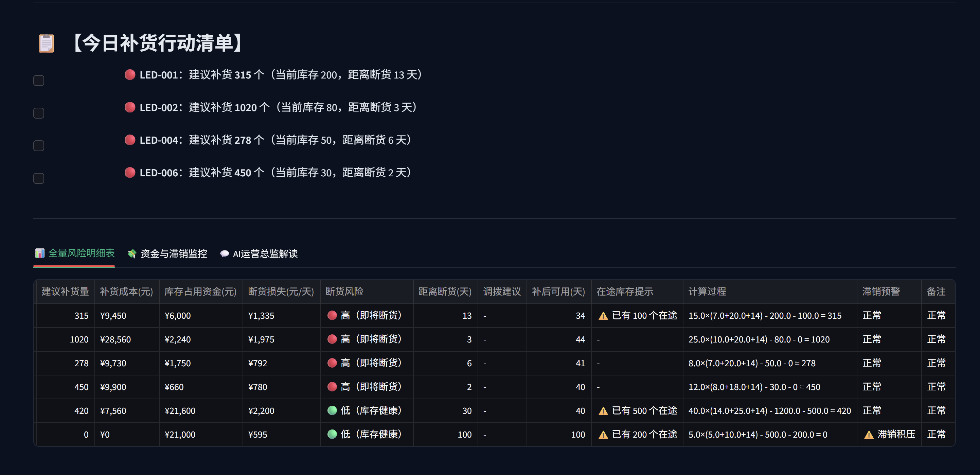Click the speech bubble icon on AI运营总监解读 tab
The width and height of the screenshot is (980, 475).
coord(225,254)
